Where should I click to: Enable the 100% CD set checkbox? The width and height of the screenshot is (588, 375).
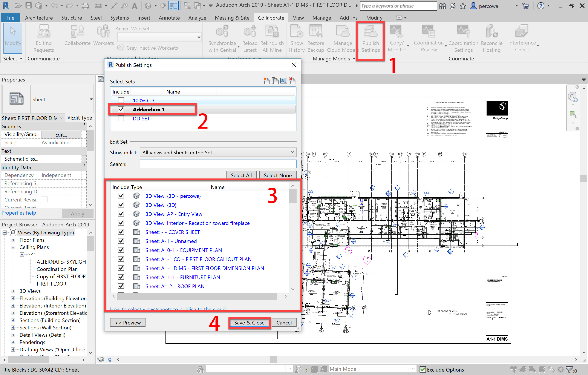tap(121, 100)
